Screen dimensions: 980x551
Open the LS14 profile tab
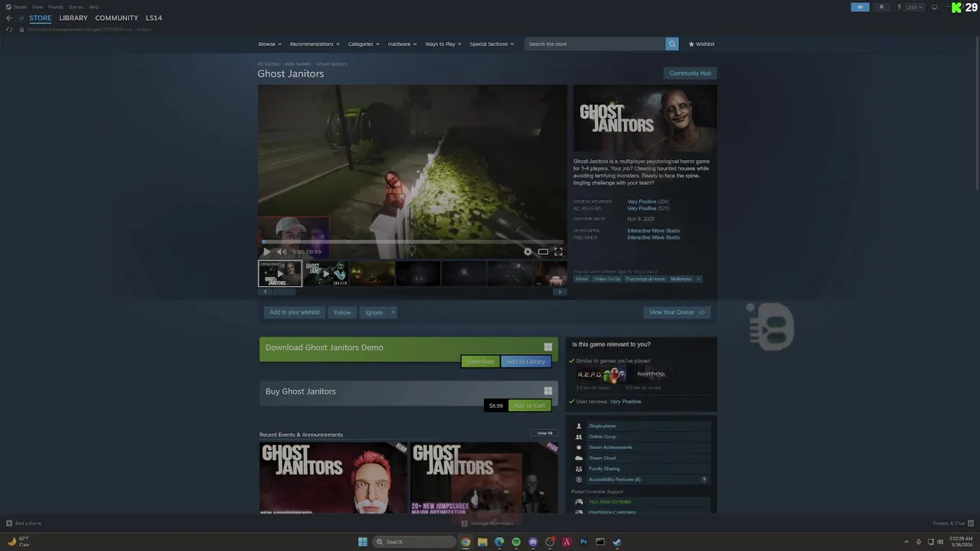click(x=154, y=18)
